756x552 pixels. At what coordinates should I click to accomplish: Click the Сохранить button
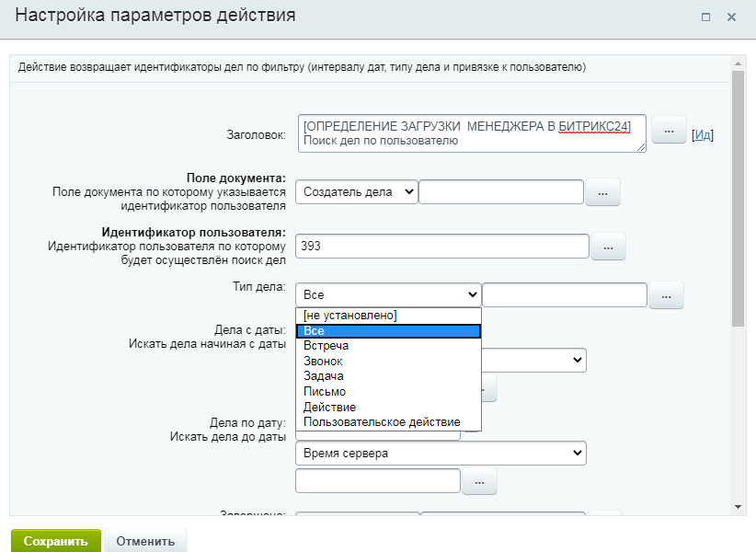pyautogui.click(x=55, y=540)
